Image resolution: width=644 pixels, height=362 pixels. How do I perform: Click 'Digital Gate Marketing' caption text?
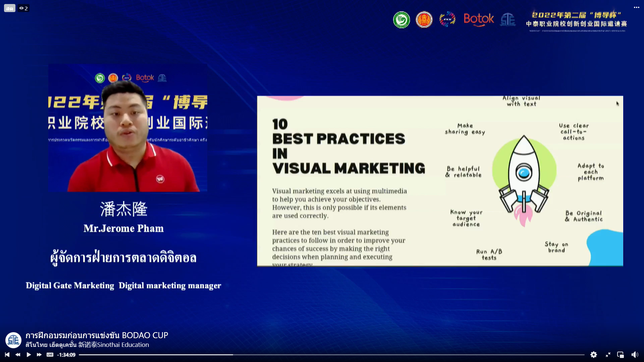coord(70,286)
